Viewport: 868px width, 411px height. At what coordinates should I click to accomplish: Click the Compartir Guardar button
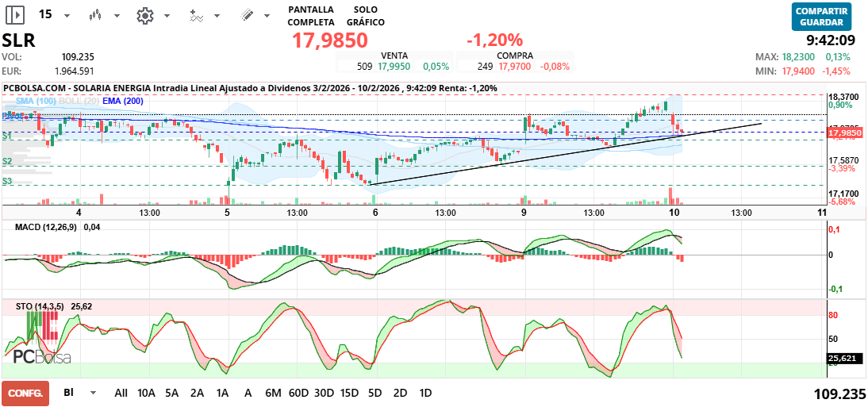pyautogui.click(x=821, y=17)
